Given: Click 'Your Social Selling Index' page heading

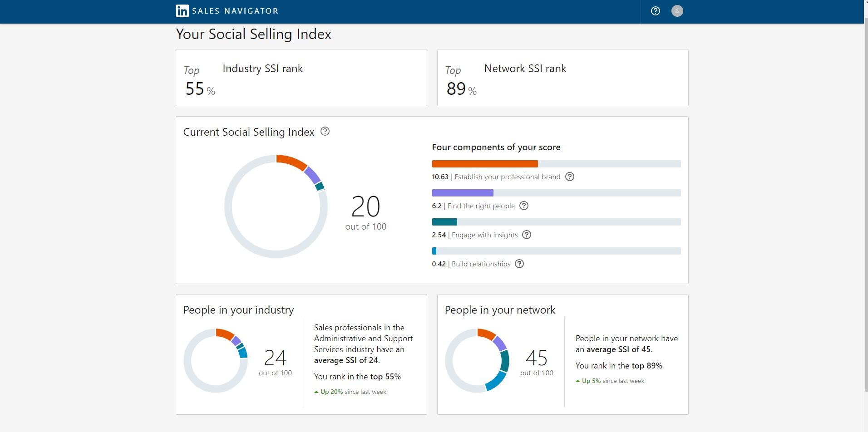Looking at the screenshot, I should pos(254,34).
